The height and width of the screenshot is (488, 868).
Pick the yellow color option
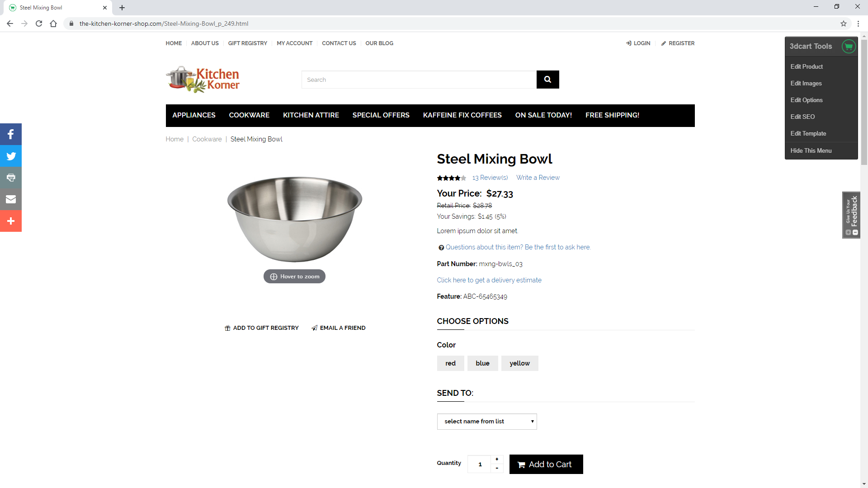(x=519, y=363)
